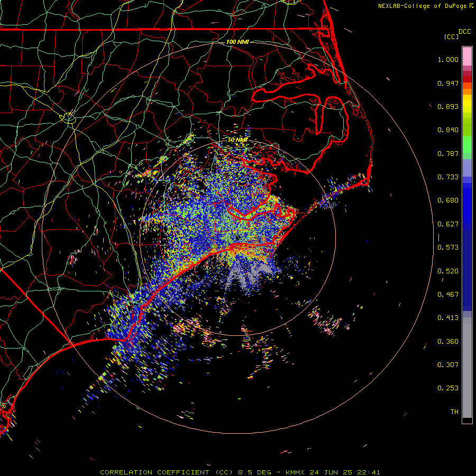
Task: Click the 0.680 scale value
Action: (x=448, y=200)
